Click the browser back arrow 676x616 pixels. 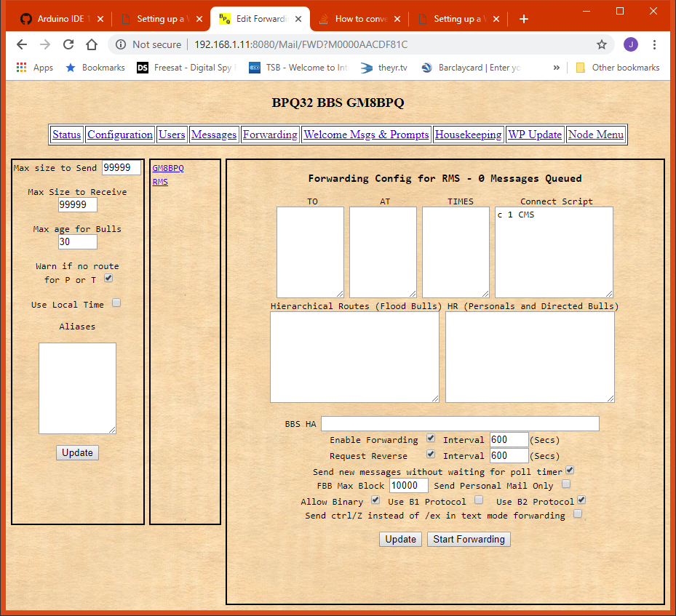click(x=22, y=44)
